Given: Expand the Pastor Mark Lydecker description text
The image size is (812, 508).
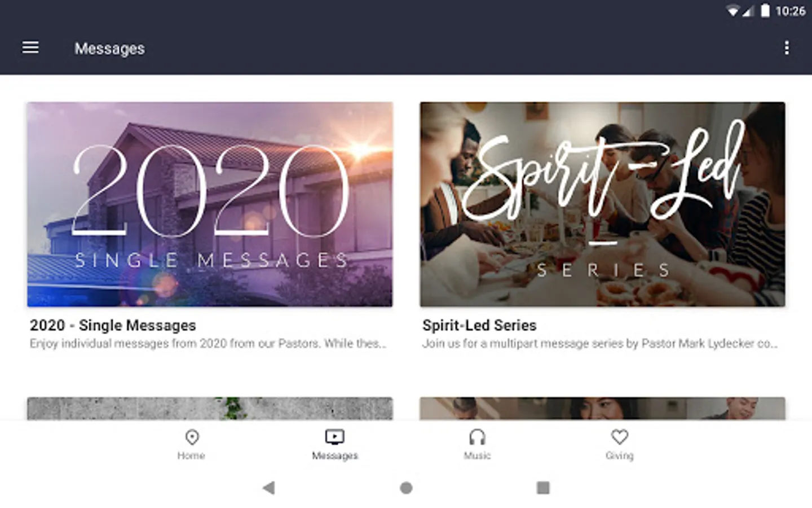Looking at the screenshot, I should [x=600, y=344].
